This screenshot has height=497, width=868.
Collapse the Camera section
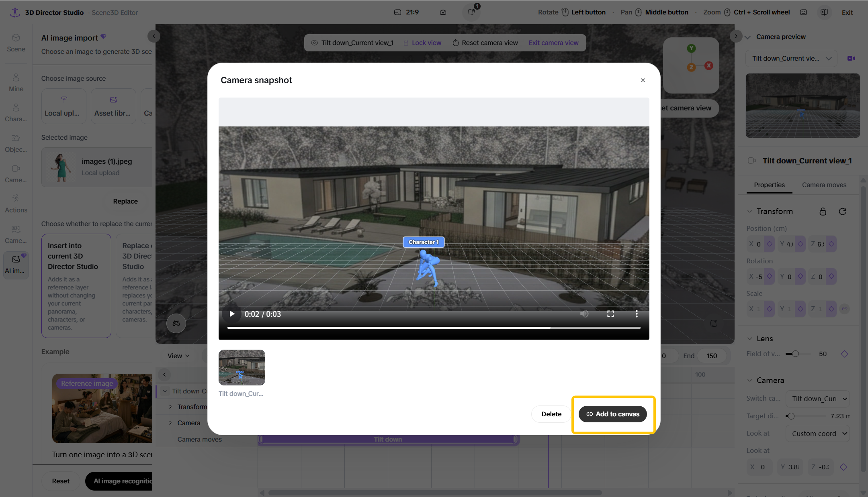click(x=749, y=381)
